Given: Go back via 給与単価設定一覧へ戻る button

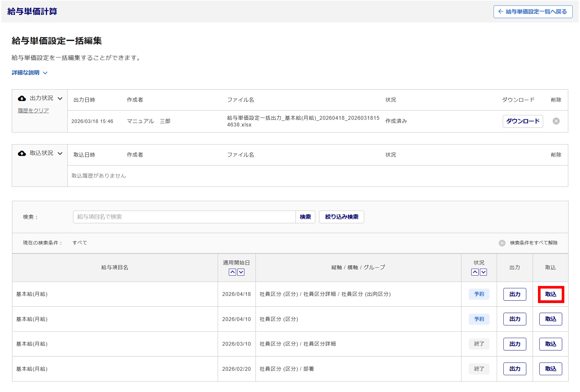Looking at the screenshot, I should (533, 12).
